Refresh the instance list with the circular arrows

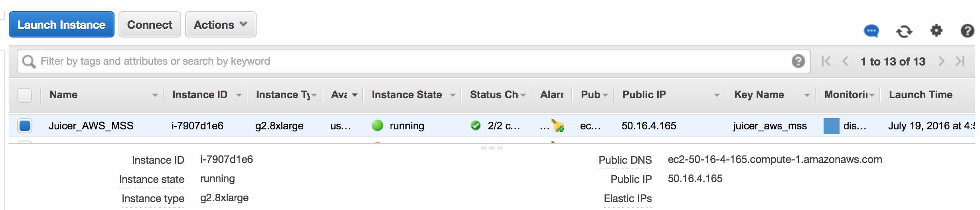(x=904, y=31)
